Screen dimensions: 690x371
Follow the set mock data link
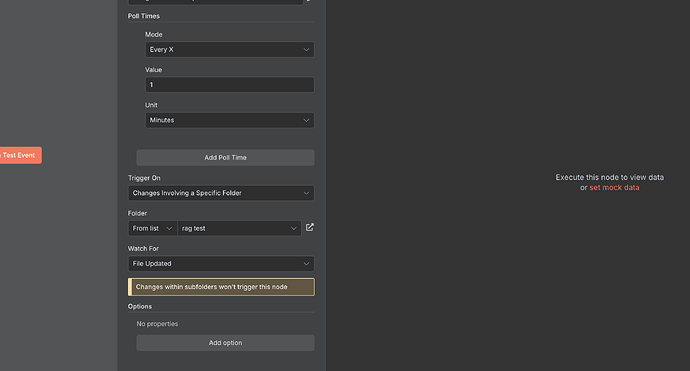614,187
